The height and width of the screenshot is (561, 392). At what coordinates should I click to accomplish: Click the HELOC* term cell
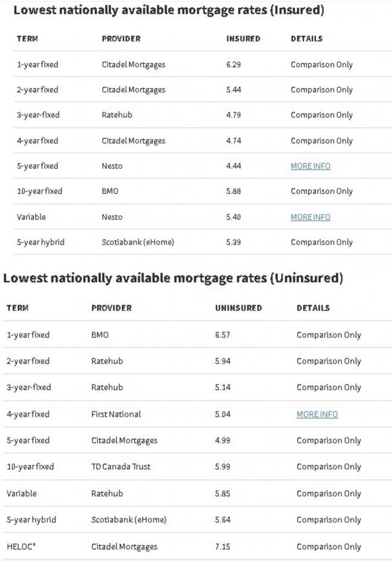pyautogui.click(x=21, y=547)
